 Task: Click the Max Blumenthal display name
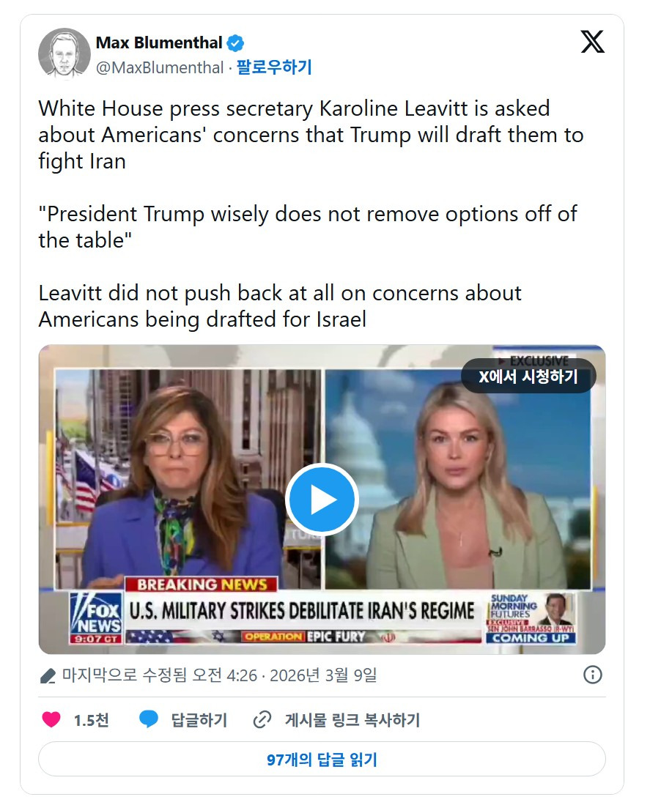tap(159, 42)
